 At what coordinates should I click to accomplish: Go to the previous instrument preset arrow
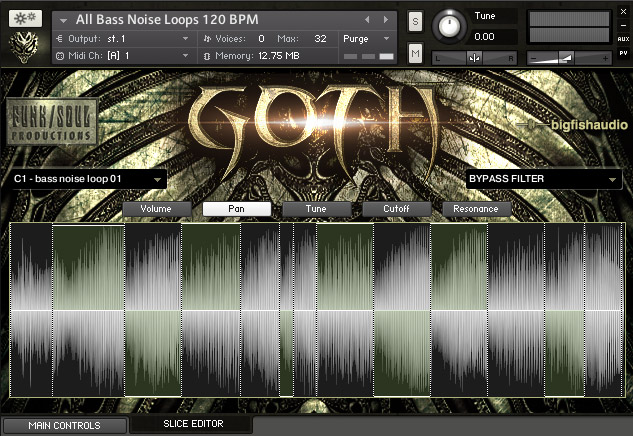pos(366,19)
